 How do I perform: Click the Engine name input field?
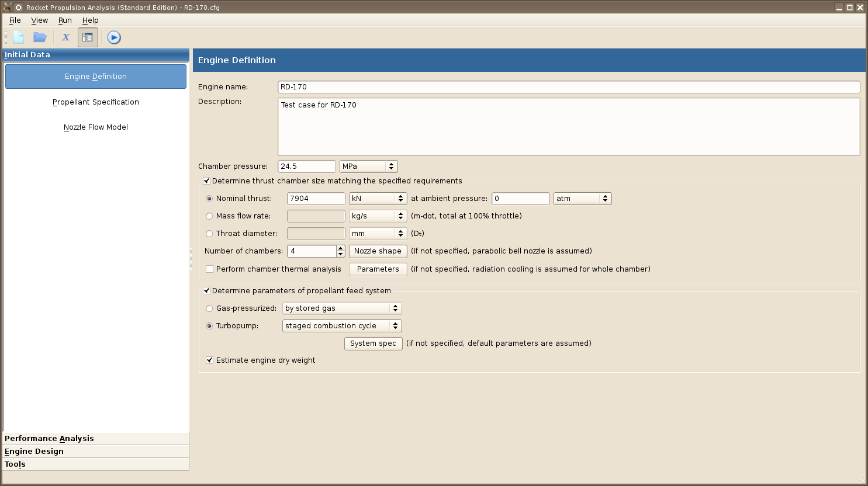tap(569, 87)
